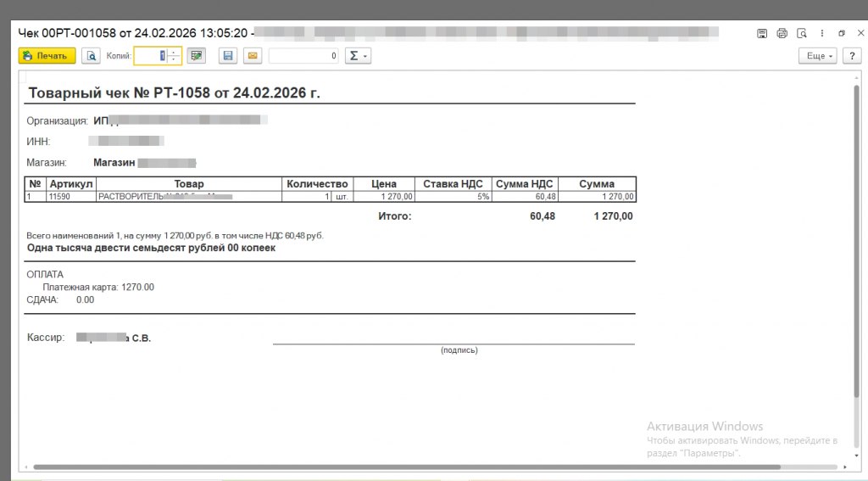
Task: Restore the window with the restore icon
Action: (841, 33)
